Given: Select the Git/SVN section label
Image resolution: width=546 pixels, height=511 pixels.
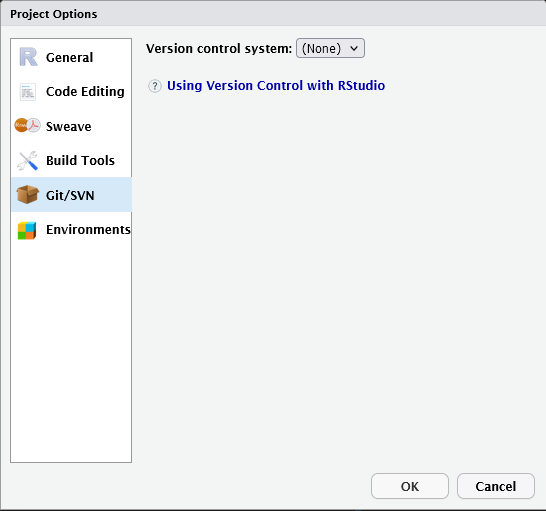Looking at the screenshot, I should coord(70,195).
